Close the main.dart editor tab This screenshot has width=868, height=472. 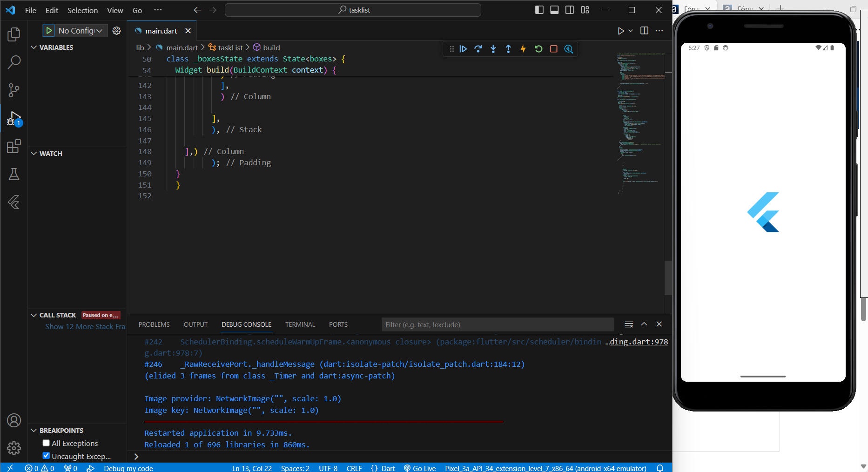pyautogui.click(x=188, y=31)
